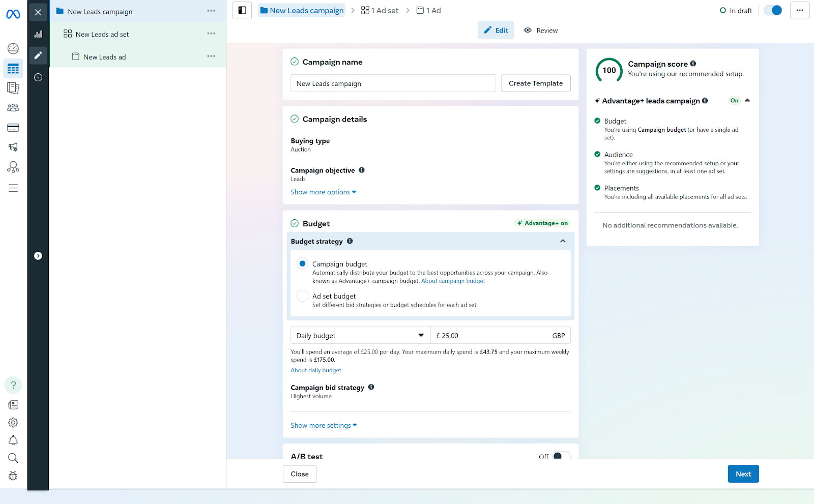Open the news feed icon above settings
The image size is (814, 504).
tap(13, 405)
